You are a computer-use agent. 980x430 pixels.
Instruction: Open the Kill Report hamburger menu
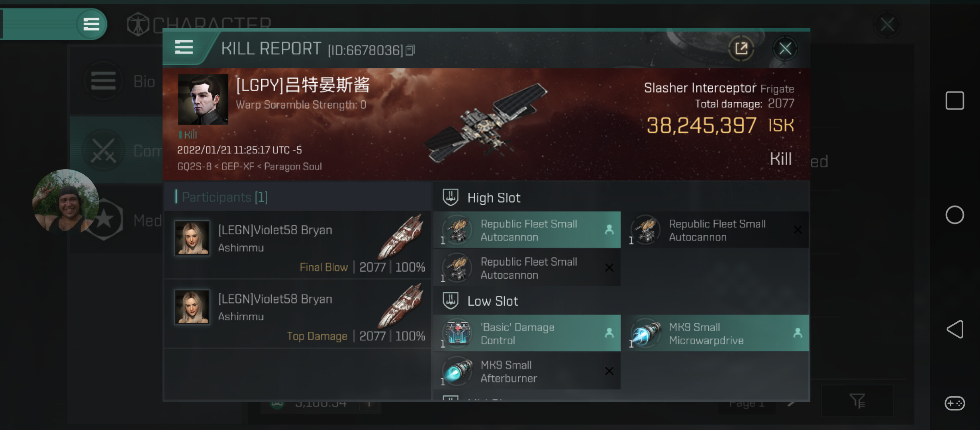[184, 47]
